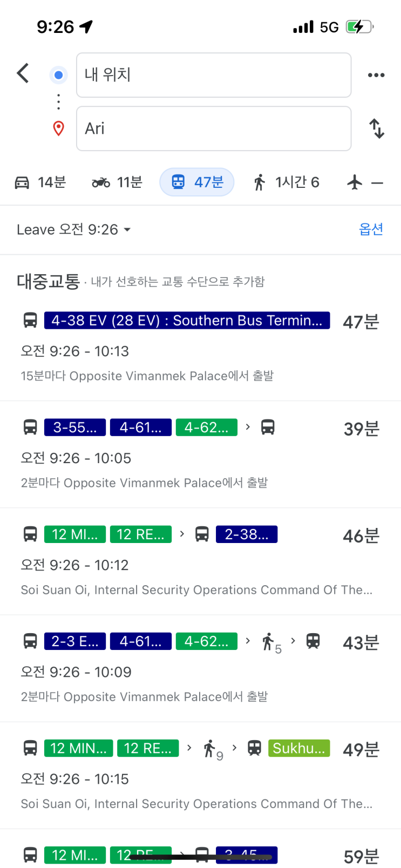Tap the green Sukhu... line badge
Screen dimensions: 401x868
pyautogui.click(x=299, y=748)
